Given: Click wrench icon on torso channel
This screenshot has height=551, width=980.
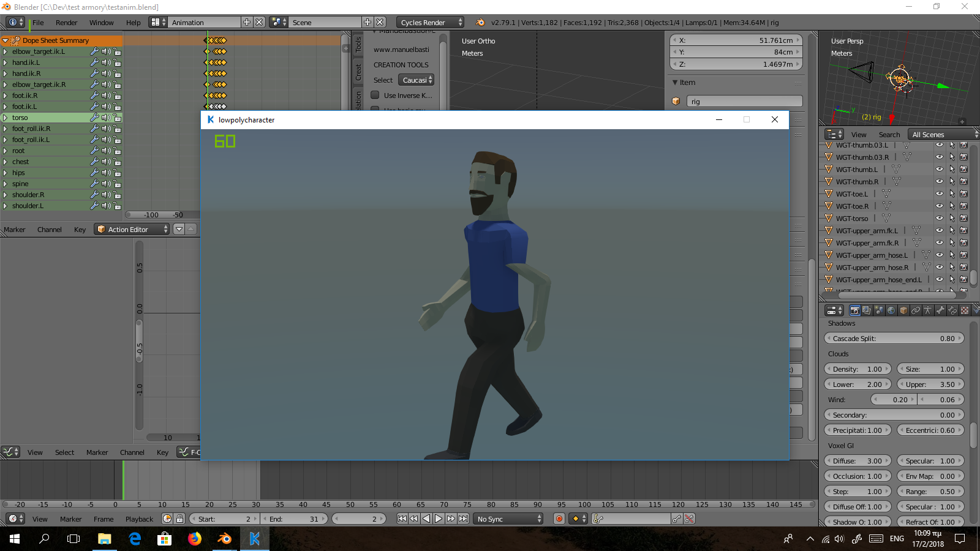Looking at the screenshot, I should [94, 118].
